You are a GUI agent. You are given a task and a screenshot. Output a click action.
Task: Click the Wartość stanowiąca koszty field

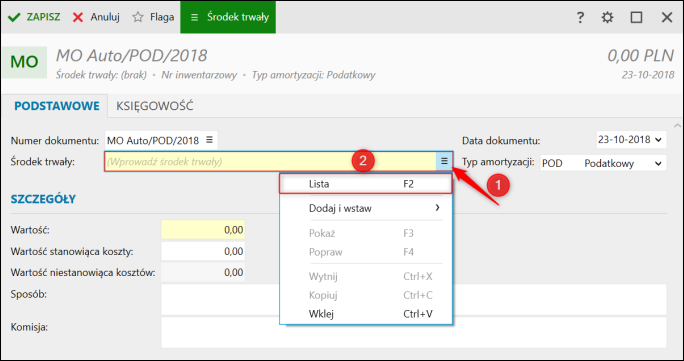[203, 251]
